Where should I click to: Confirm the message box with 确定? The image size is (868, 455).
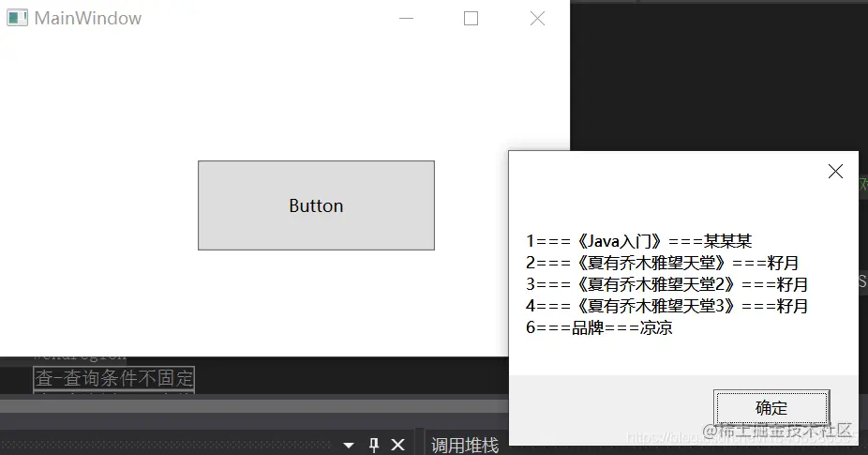(x=771, y=408)
